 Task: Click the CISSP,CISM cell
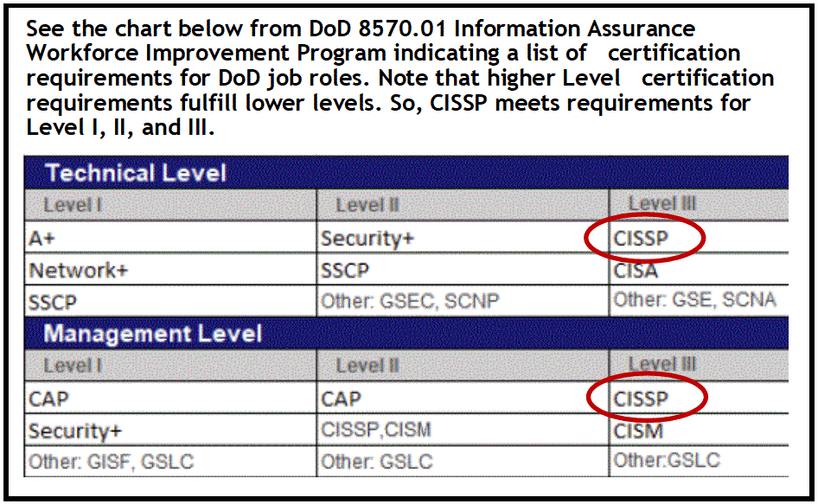(x=463, y=430)
